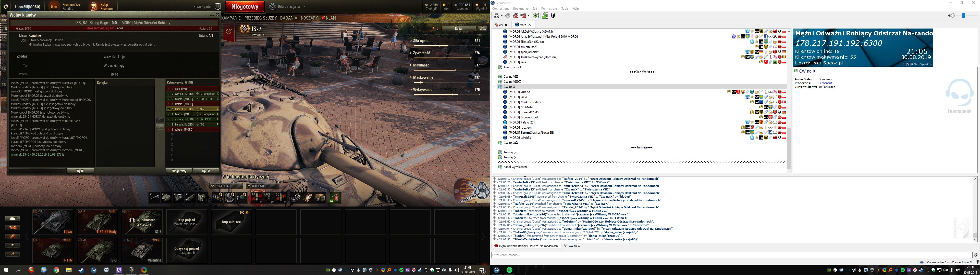Image resolution: width=980 pixels, height=275 pixels.
Task: Click the game settings gear icon
Action: click(6, 7)
